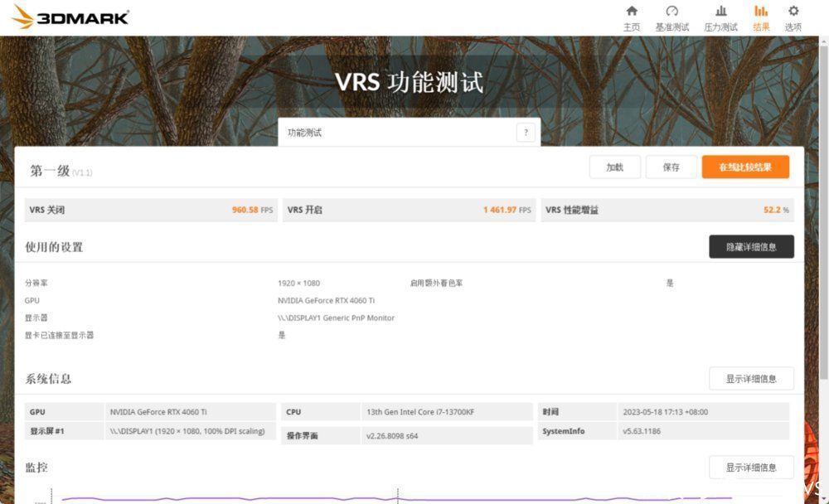Switch to 结果 results icon
The image size is (829, 504).
click(x=761, y=18)
